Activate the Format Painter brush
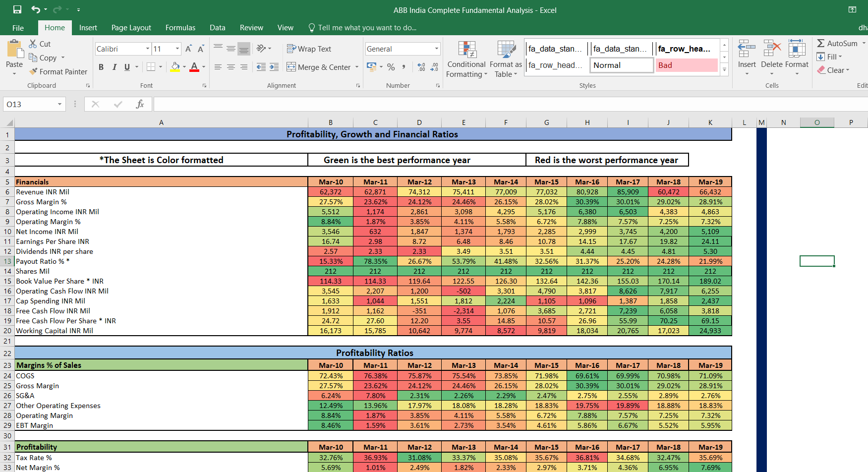Viewport: 868px width, 472px height. [33, 71]
